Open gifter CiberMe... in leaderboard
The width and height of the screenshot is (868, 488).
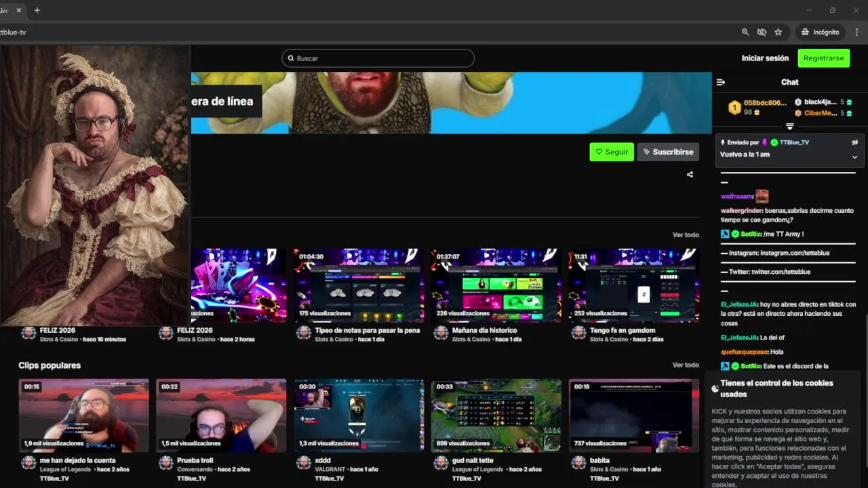coord(821,113)
